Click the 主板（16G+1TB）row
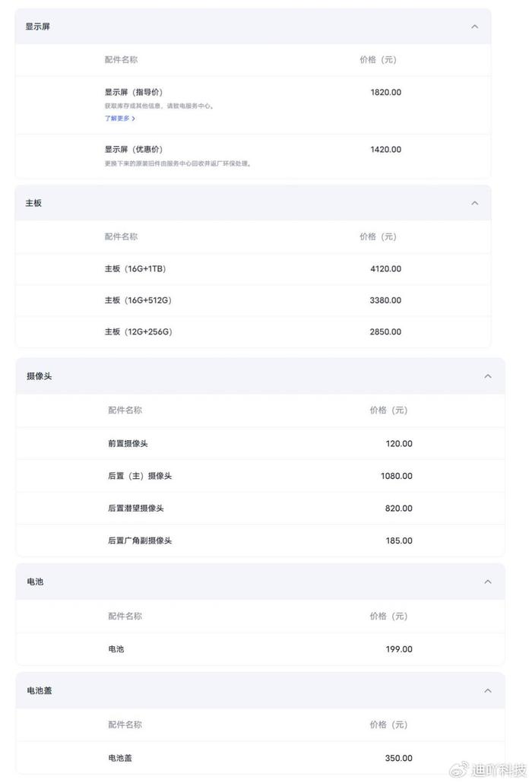532x783 pixels. coord(253,268)
